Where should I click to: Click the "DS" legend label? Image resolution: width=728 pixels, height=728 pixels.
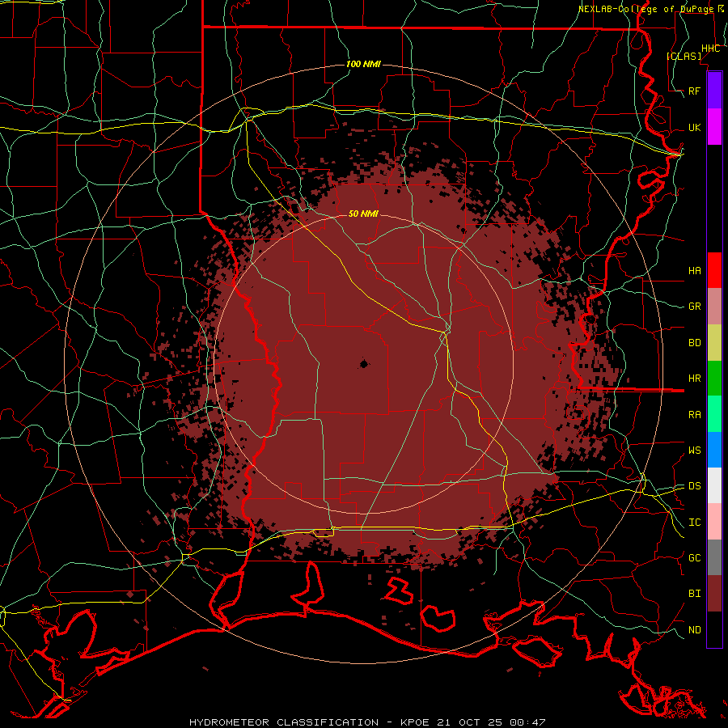click(x=695, y=486)
